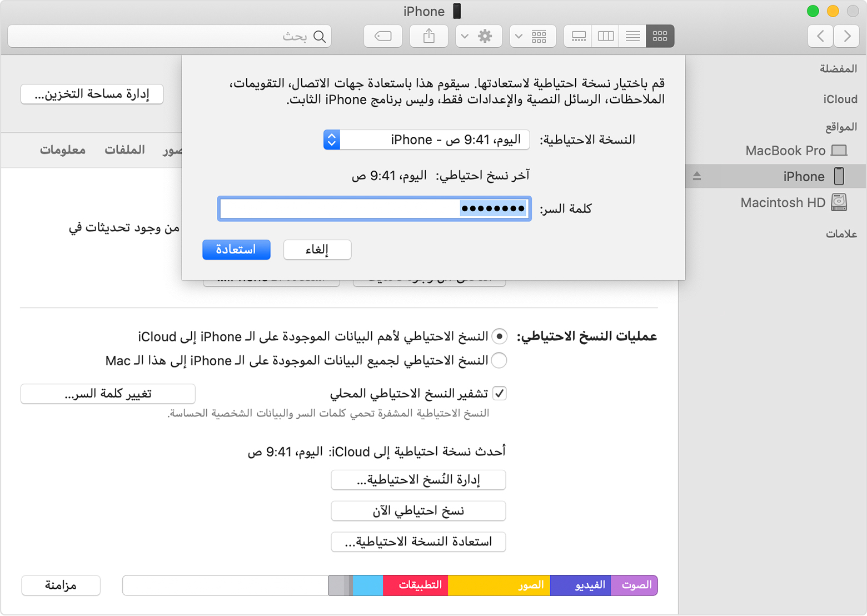Click the Macintosh HD disk icon
The width and height of the screenshot is (867, 616).
(839, 202)
